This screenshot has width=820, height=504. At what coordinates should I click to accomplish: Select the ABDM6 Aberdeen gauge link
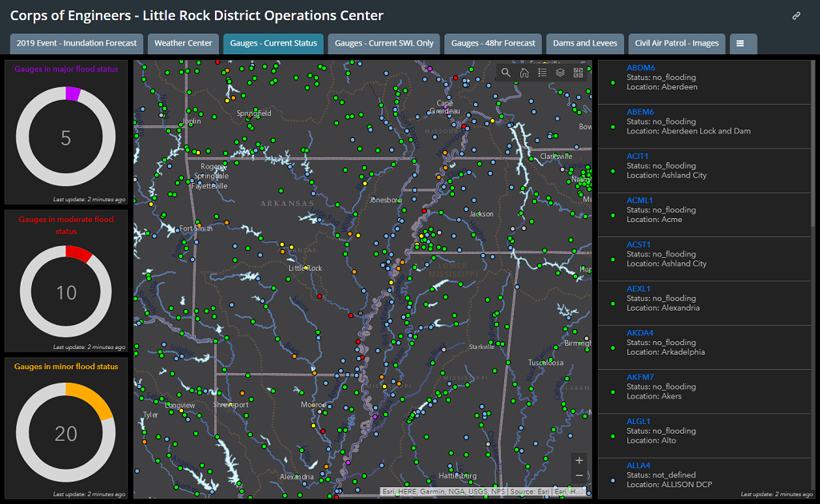tap(642, 67)
